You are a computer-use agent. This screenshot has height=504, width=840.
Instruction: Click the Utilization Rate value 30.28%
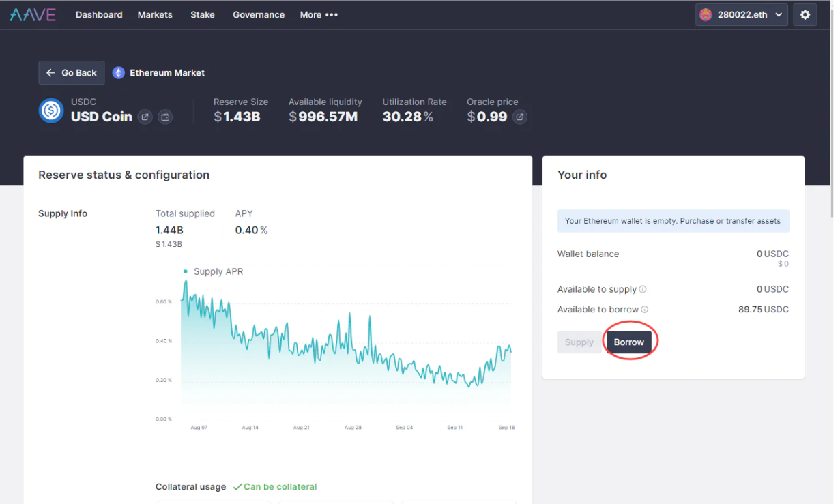click(x=408, y=117)
